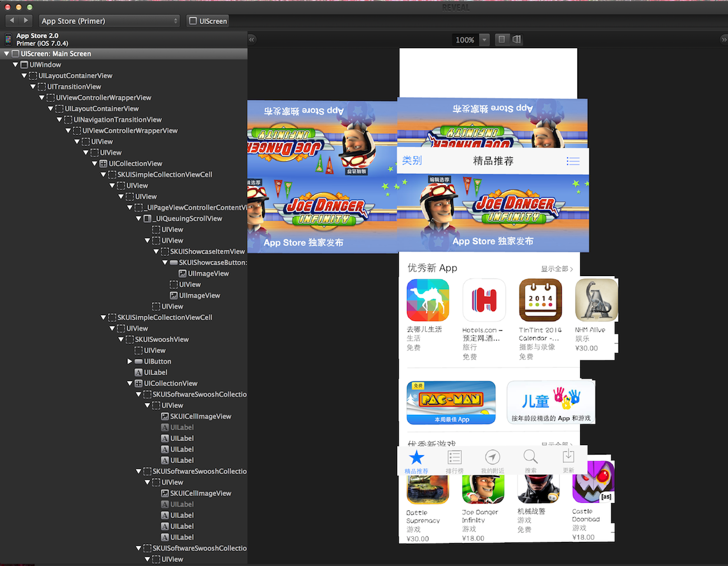Tap the 更新 download tab icon in canvas

(568, 456)
